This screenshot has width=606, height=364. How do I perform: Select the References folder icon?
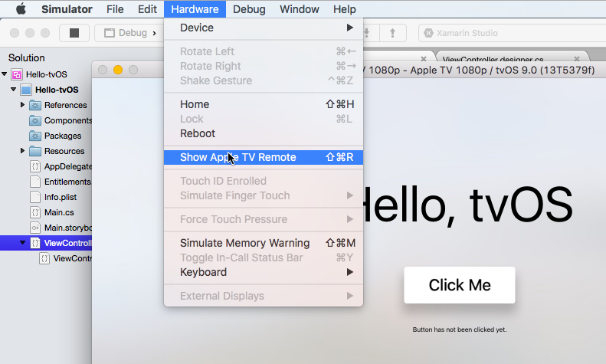35,105
